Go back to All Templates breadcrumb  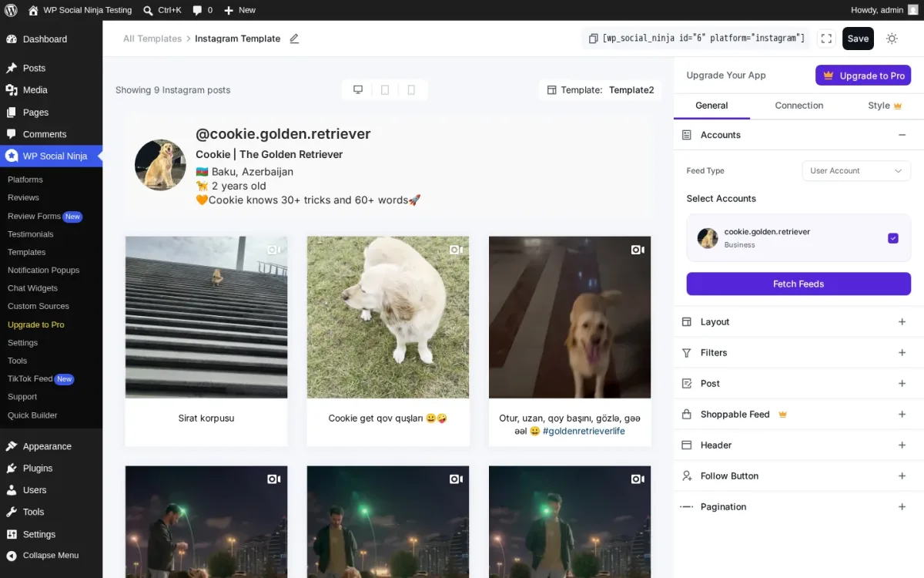152,39
